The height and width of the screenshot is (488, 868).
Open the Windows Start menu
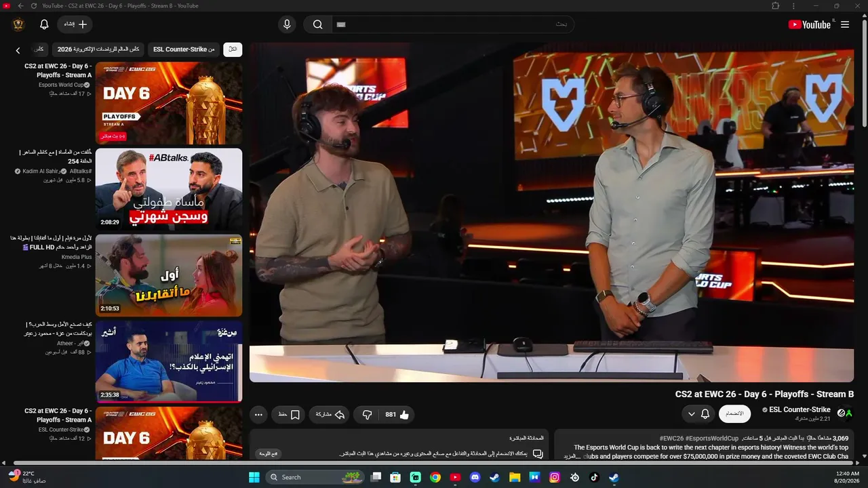coord(254,477)
